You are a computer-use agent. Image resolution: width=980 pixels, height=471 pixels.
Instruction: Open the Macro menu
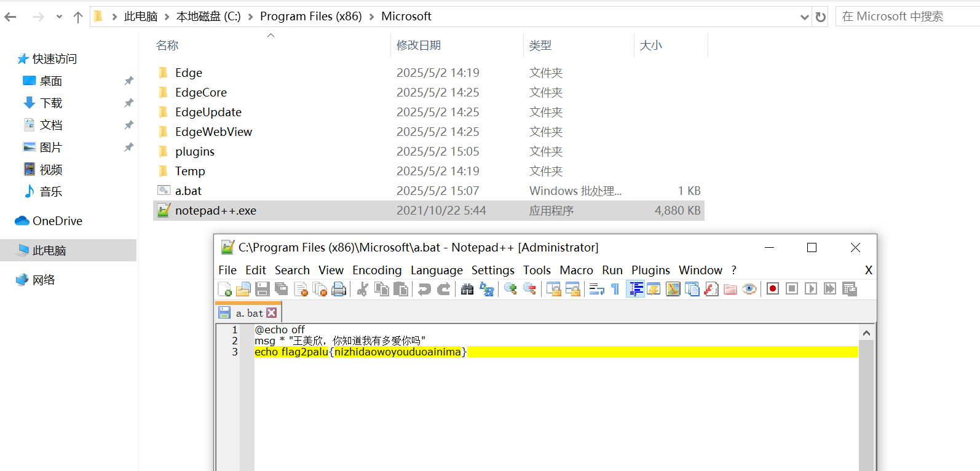point(576,270)
